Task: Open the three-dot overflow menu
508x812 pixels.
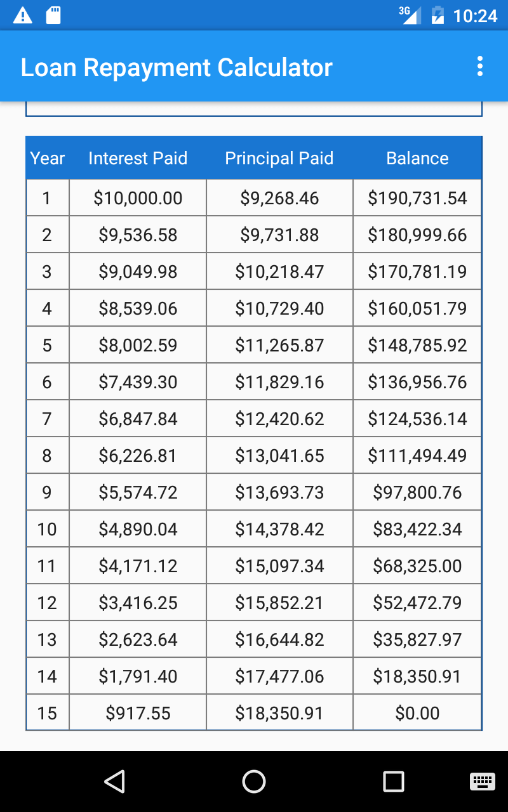Action: point(480,66)
